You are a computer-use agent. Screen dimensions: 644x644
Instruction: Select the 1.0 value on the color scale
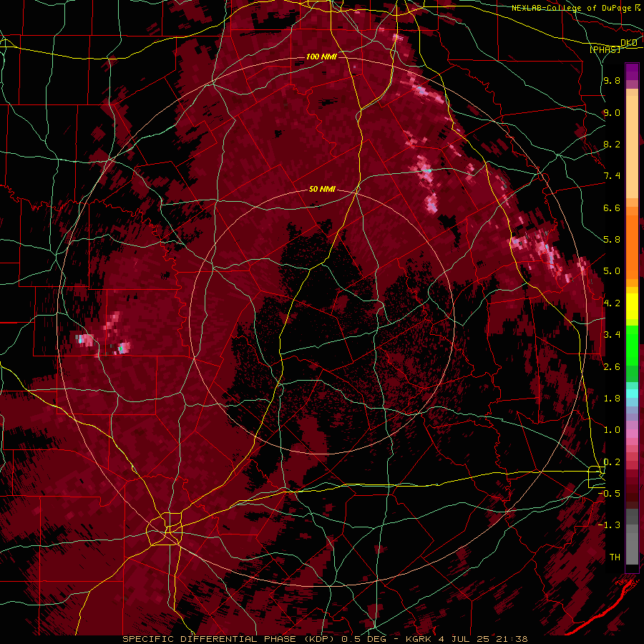click(x=612, y=430)
